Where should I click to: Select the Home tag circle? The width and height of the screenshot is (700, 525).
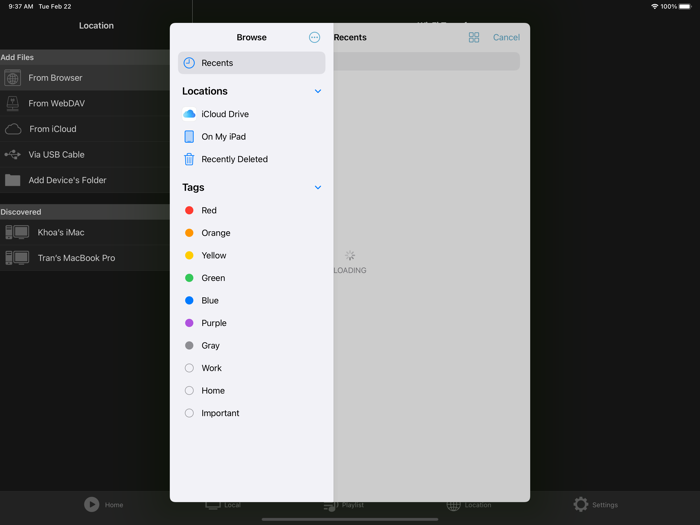[x=189, y=391]
